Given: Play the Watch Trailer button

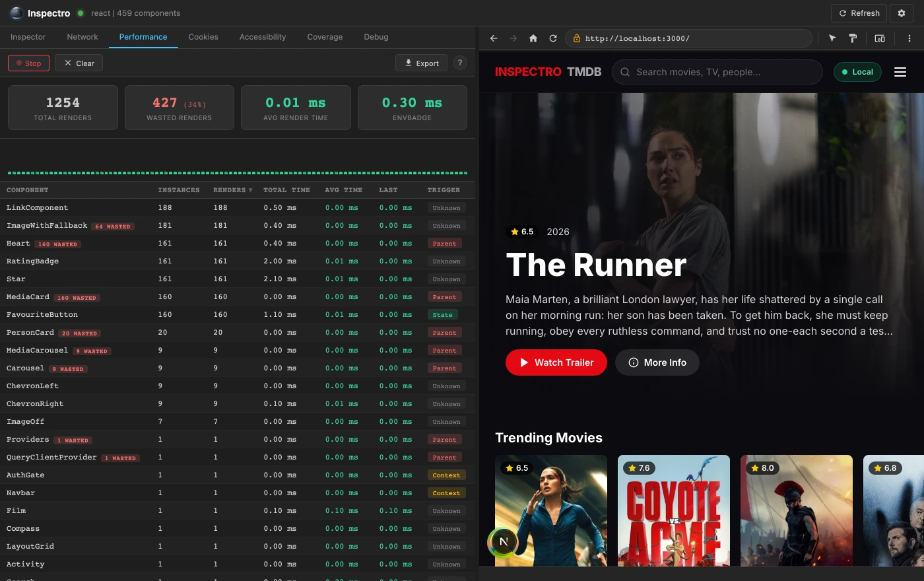Looking at the screenshot, I should (556, 362).
